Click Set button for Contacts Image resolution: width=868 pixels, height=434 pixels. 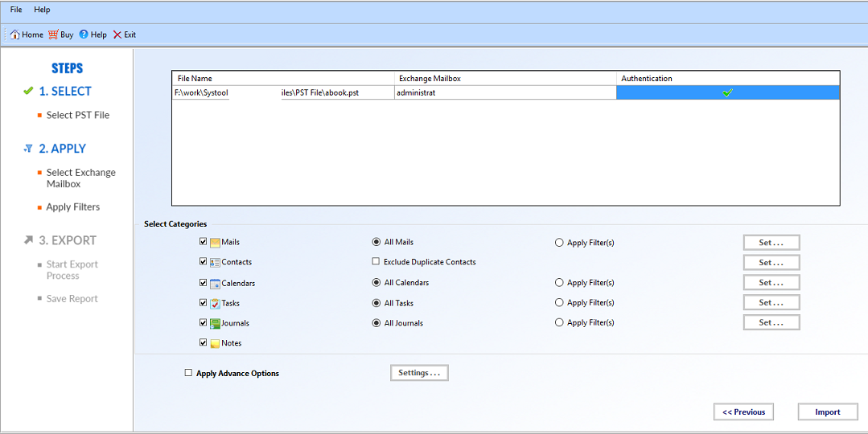point(771,263)
